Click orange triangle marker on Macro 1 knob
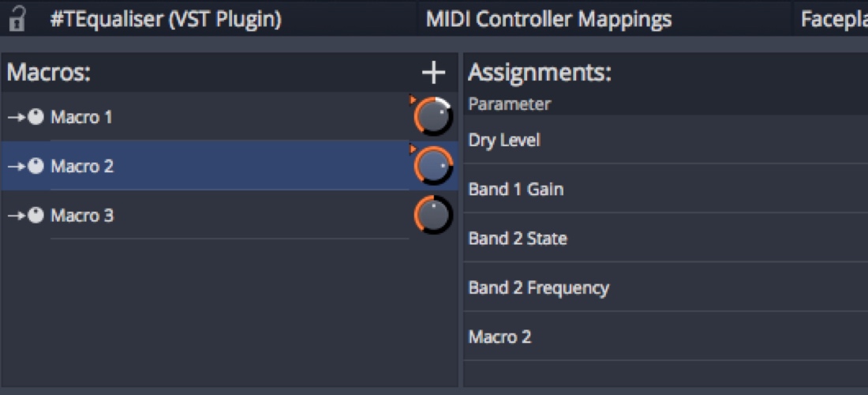The height and width of the screenshot is (395, 868). (x=412, y=100)
